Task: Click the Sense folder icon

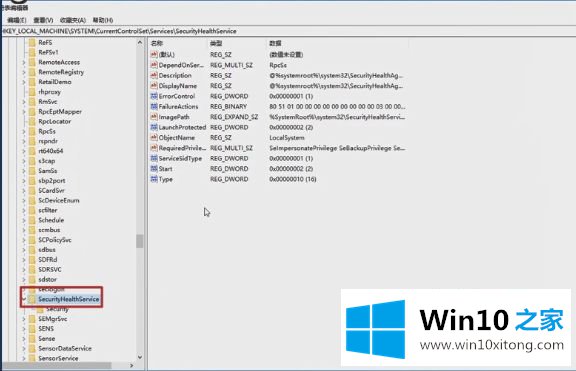Action: (x=32, y=338)
